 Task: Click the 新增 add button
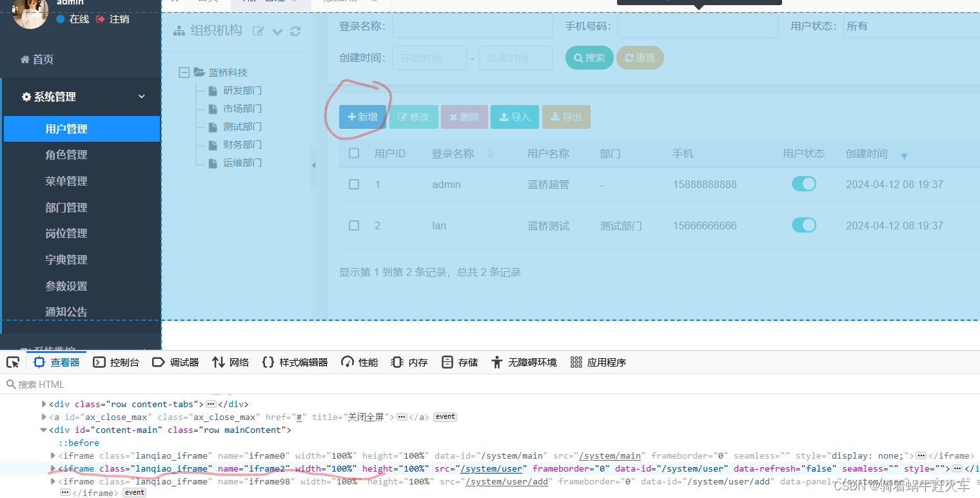click(x=362, y=117)
